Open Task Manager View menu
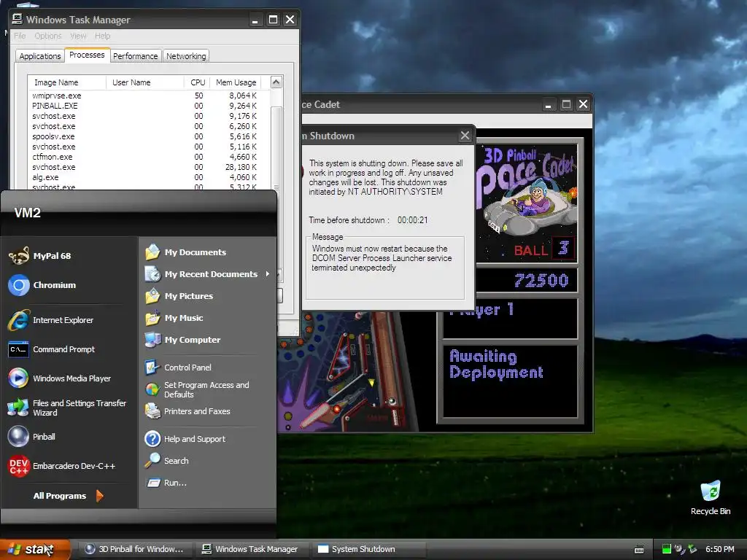Screen dimensions: 747x560 coord(78,36)
